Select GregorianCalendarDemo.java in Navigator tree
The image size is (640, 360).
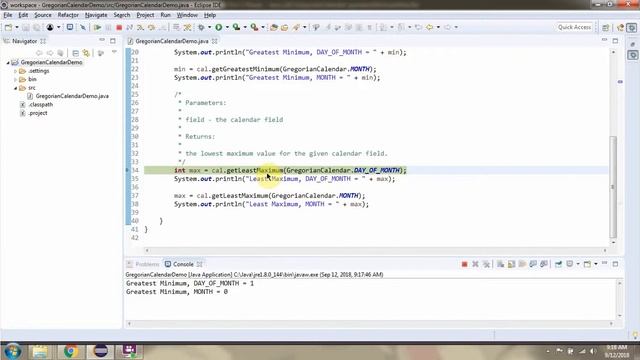[72, 96]
